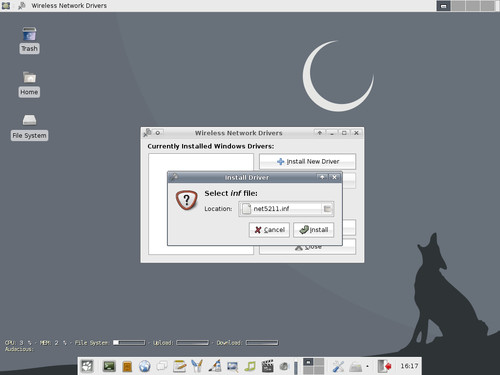
Task: Launch the web browser globe icon
Action: (x=145, y=366)
